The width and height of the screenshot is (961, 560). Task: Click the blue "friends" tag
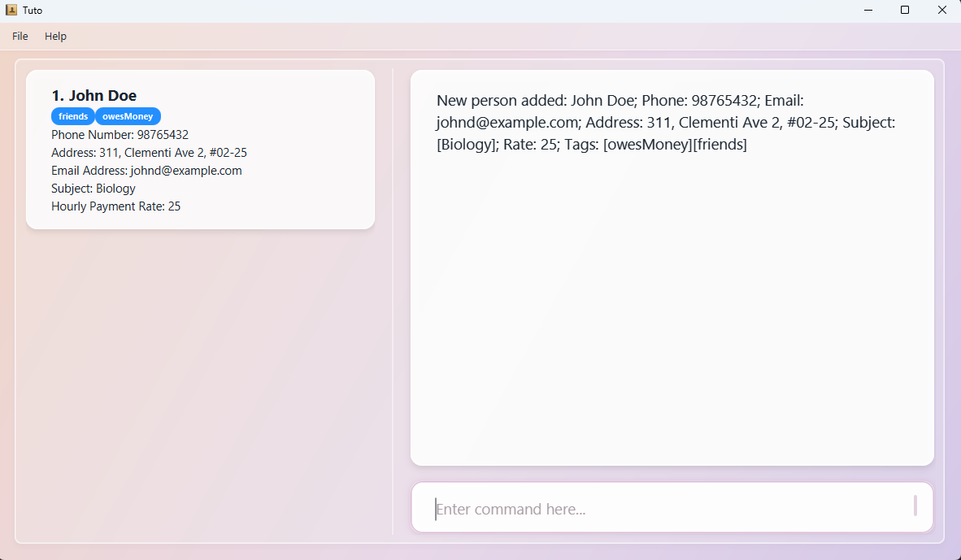tap(73, 116)
